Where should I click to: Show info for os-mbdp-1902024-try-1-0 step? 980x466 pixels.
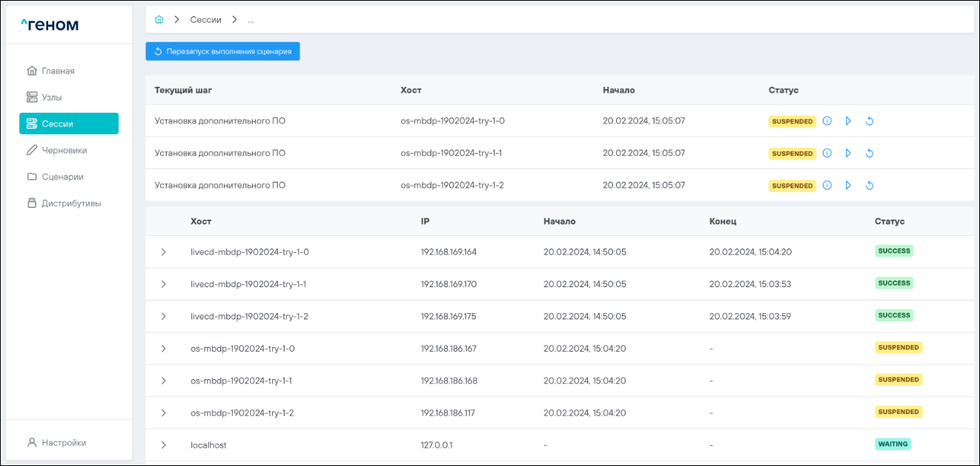827,121
